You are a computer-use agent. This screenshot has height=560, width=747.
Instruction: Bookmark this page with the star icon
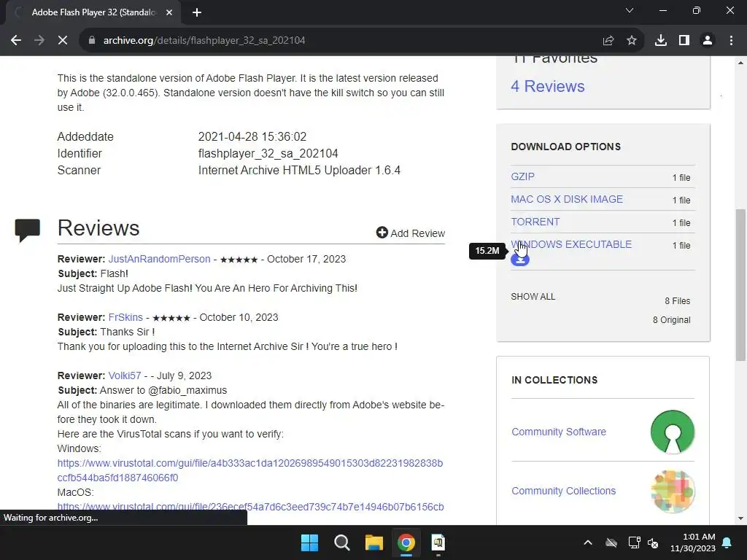pos(632,41)
